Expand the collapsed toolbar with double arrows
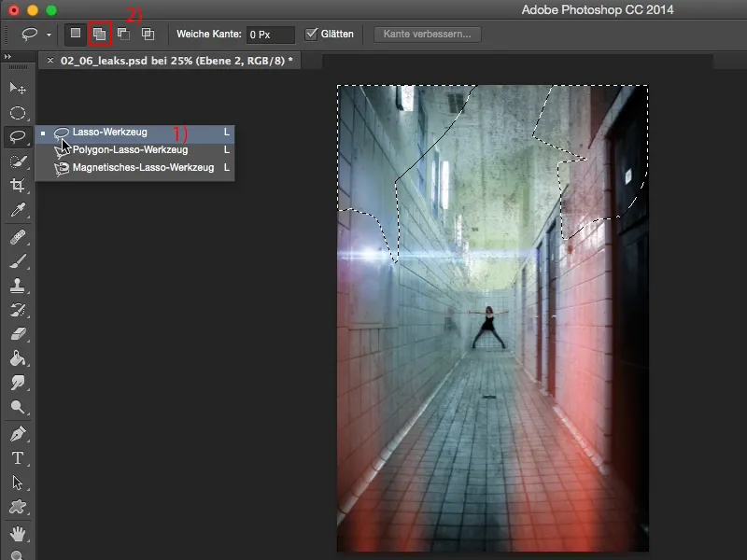 (8, 58)
